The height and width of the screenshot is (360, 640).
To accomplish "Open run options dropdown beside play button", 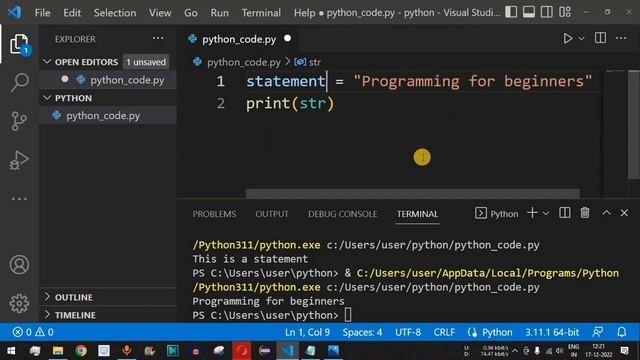I will [x=581, y=38].
